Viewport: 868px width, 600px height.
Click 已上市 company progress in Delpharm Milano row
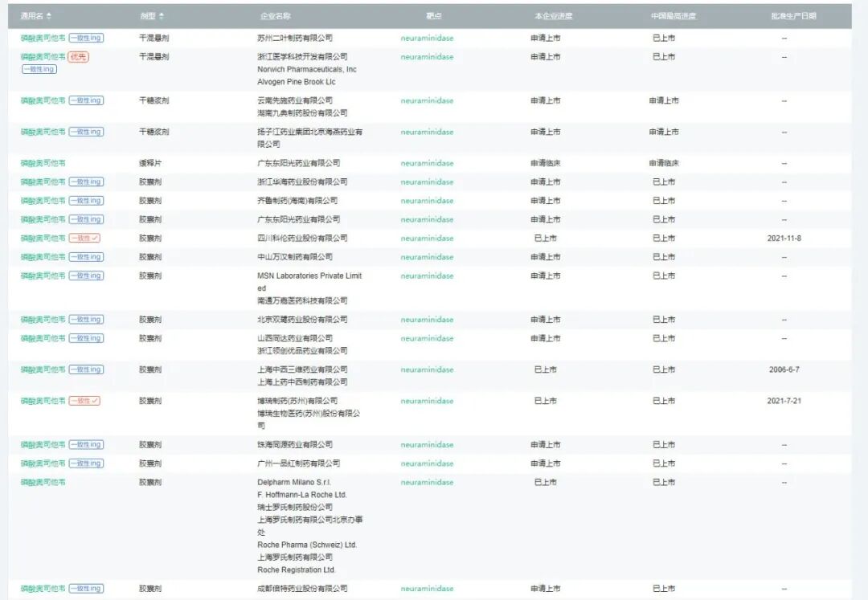click(545, 482)
